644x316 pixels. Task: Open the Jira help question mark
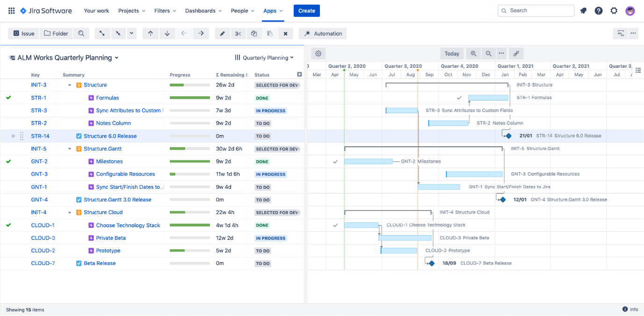coord(599,11)
